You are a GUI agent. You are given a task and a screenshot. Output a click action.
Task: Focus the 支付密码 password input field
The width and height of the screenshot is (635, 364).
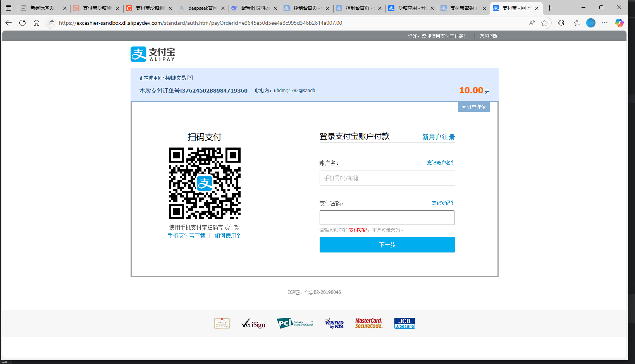tap(387, 218)
